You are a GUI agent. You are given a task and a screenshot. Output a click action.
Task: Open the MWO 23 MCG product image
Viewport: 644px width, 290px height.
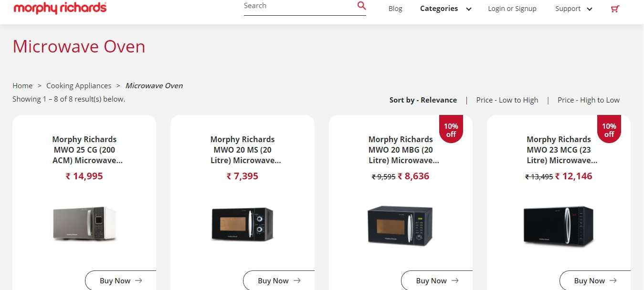[x=558, y=226]
